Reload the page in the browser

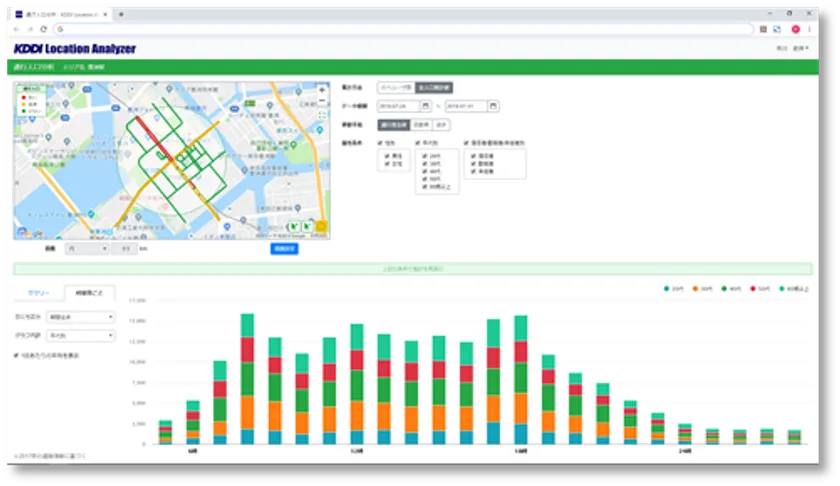click(x=44, y=29)
